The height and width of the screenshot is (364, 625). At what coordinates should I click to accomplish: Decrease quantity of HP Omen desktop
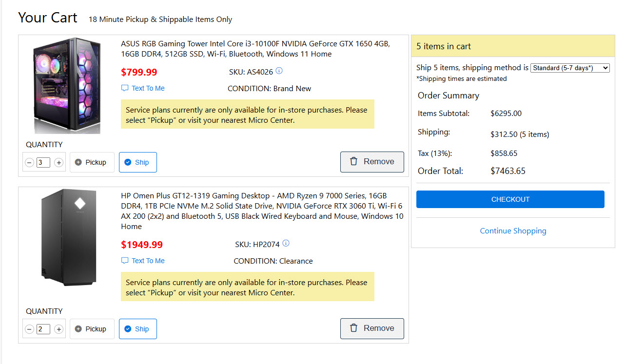pos(29,329)
